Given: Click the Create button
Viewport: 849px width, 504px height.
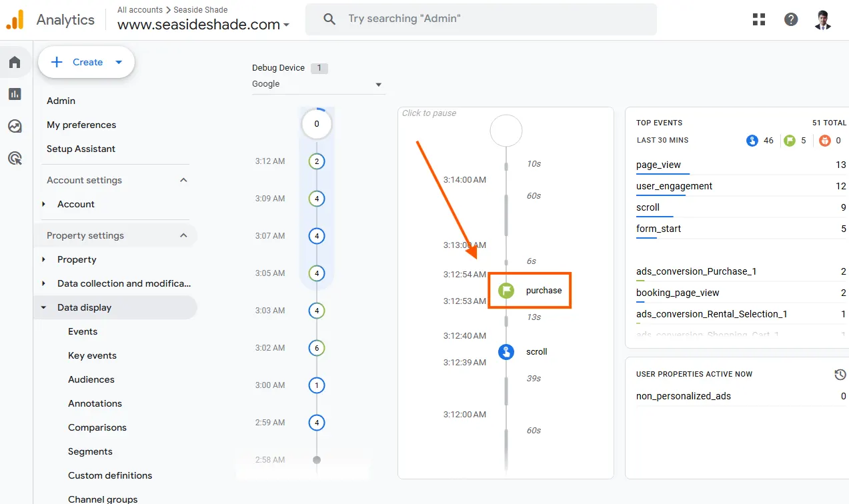Looking at the screenshot, I should [87, 62].
